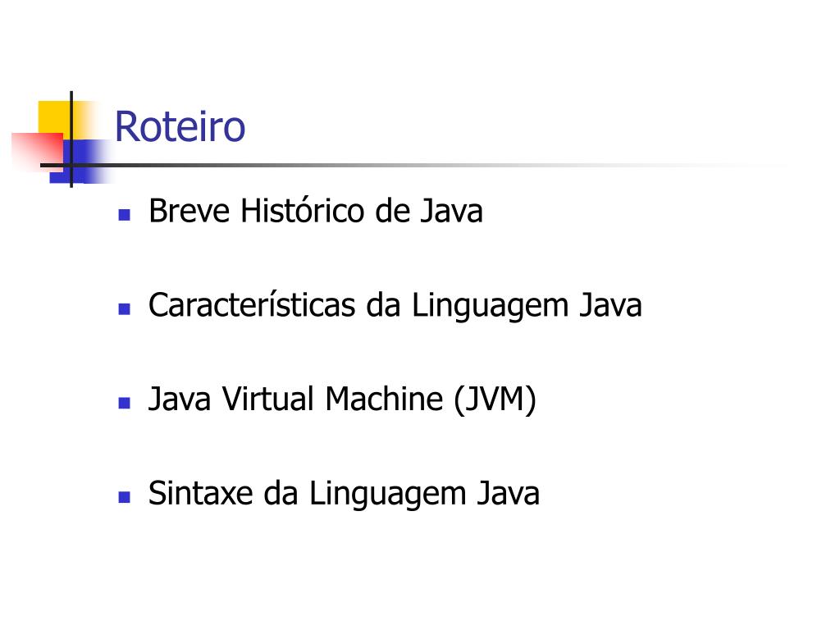Select the bullet marker before Java Virtual Machine
Viewport: 840px width, 630px height.
[x=125, y=403]
